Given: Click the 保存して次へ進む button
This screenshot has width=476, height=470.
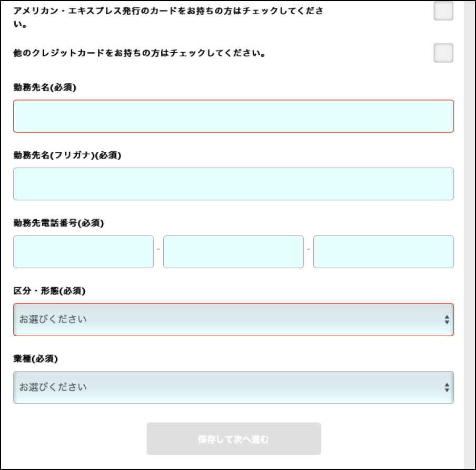Looking at the screenshot, I should 234,439.
